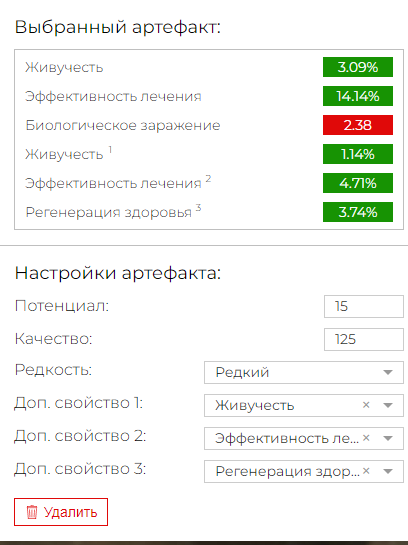408x545 pixels.
Task: Click the green 3.09% Живучесть badge
Action: (x=358, y=67)
